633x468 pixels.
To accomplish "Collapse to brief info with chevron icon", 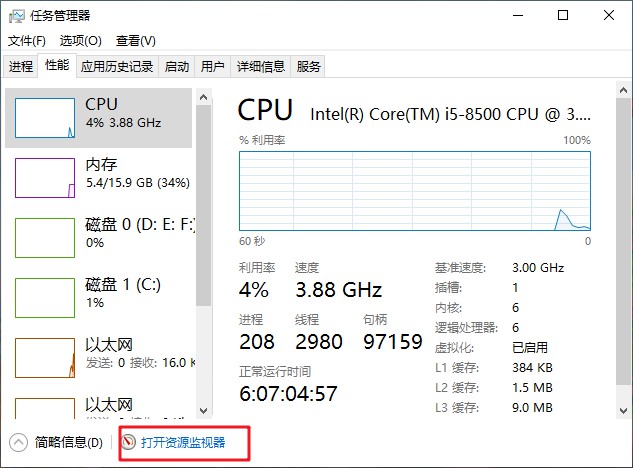I will coord(19,442).
